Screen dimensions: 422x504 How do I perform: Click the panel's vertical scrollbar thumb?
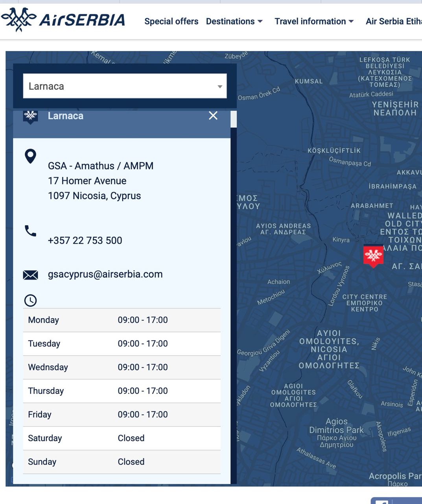234,119
